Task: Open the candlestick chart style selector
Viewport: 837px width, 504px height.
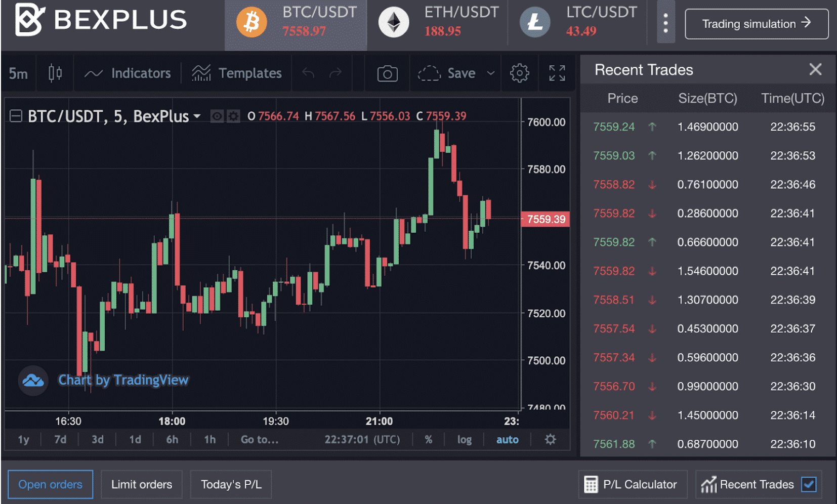Action: [55, 73]
